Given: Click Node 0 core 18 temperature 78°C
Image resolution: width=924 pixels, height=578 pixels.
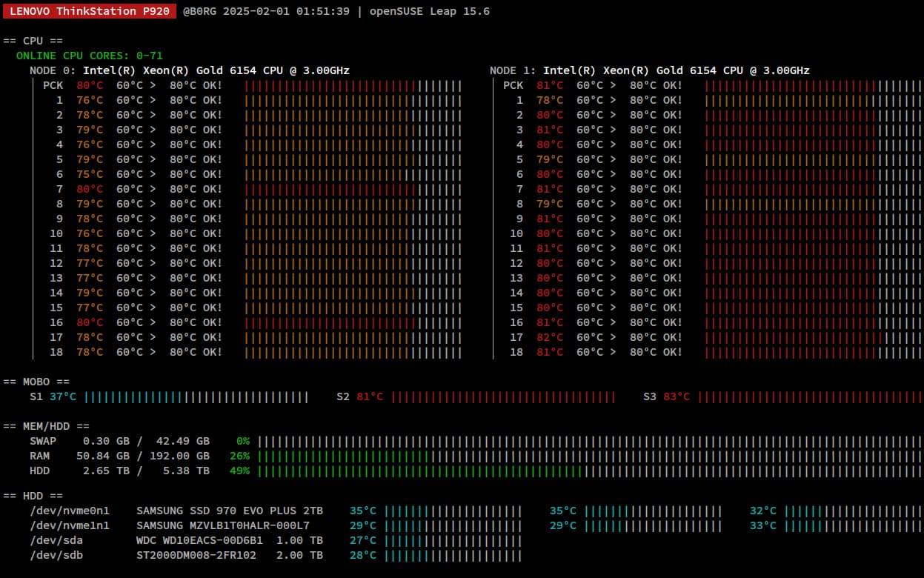Looking at the screenshot, I should [x=90, y=352].
